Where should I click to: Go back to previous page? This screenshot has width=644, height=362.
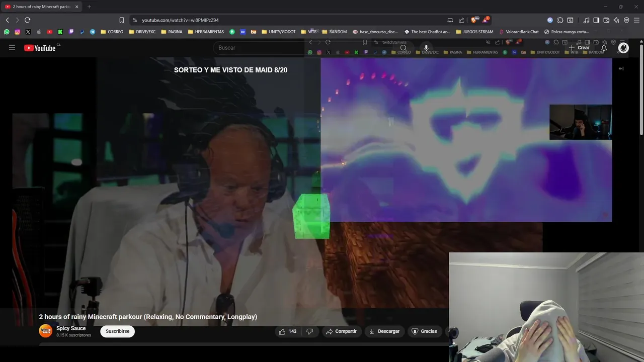(7, 20)
